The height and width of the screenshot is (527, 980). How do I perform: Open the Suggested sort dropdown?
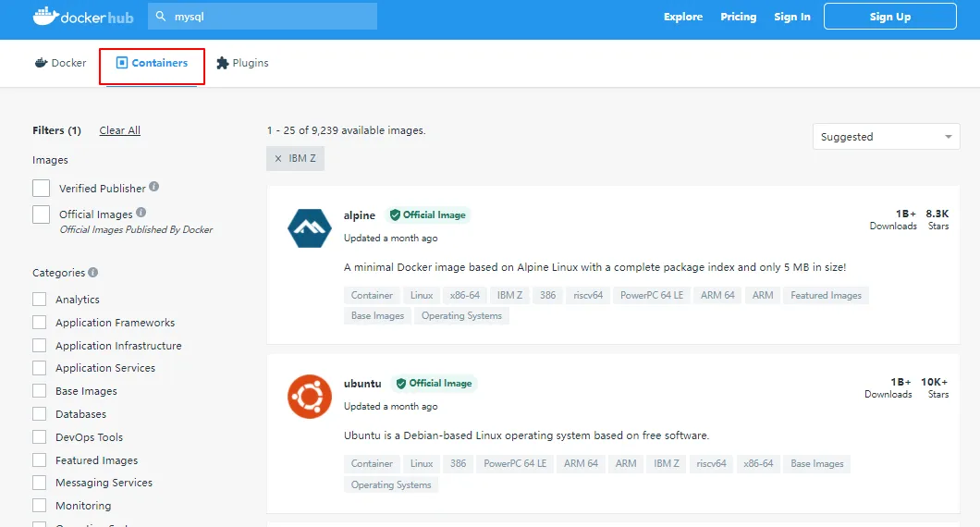tap(886, 136)
